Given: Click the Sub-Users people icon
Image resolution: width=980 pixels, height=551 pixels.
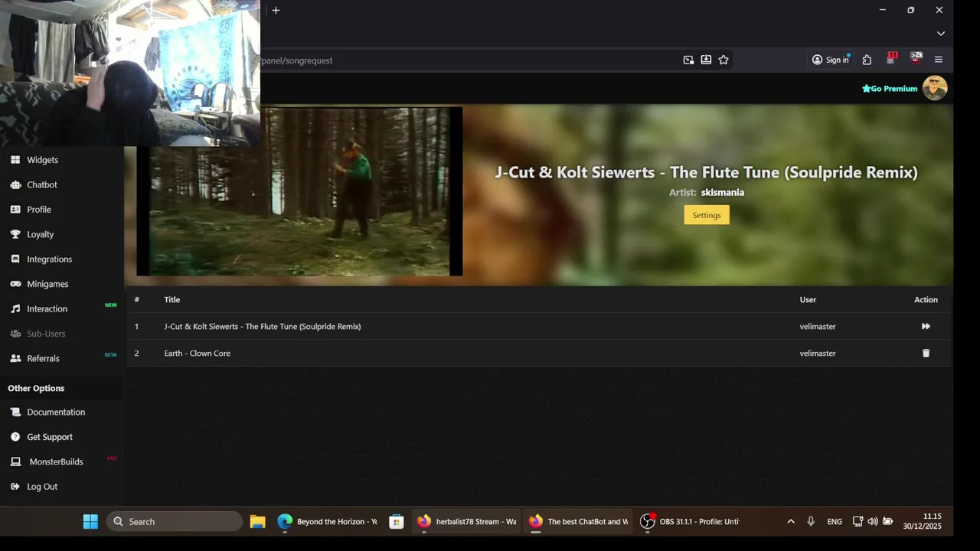Looking at the screenshot, I should 15,334.
